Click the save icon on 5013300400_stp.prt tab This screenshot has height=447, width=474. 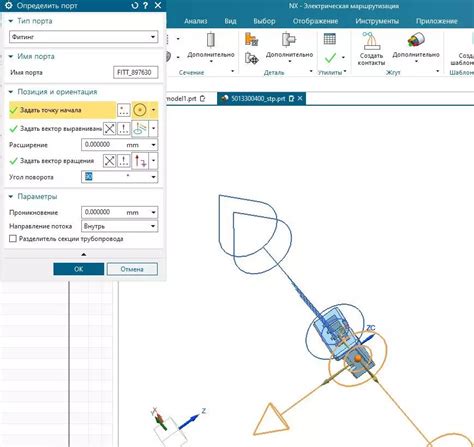[291, 99]
